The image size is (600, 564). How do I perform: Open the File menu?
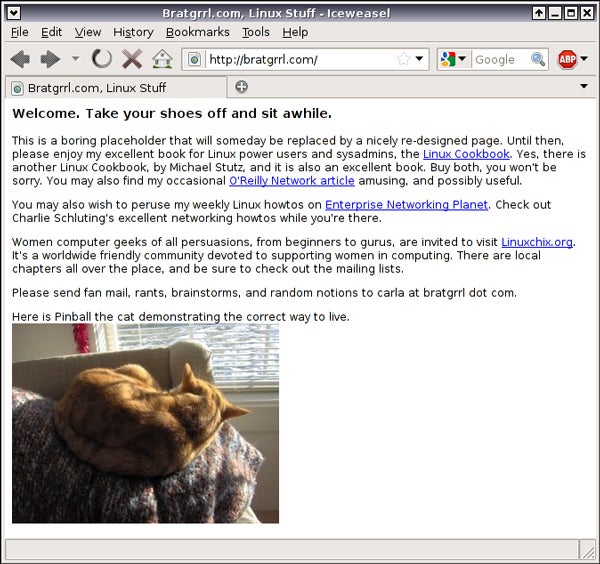(x=20, y=32)
